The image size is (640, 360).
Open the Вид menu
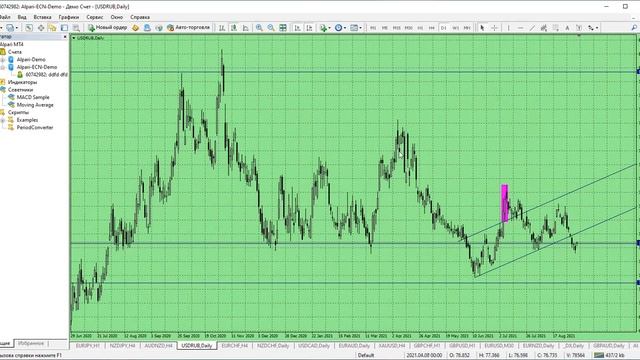click(x=22, y=17)
